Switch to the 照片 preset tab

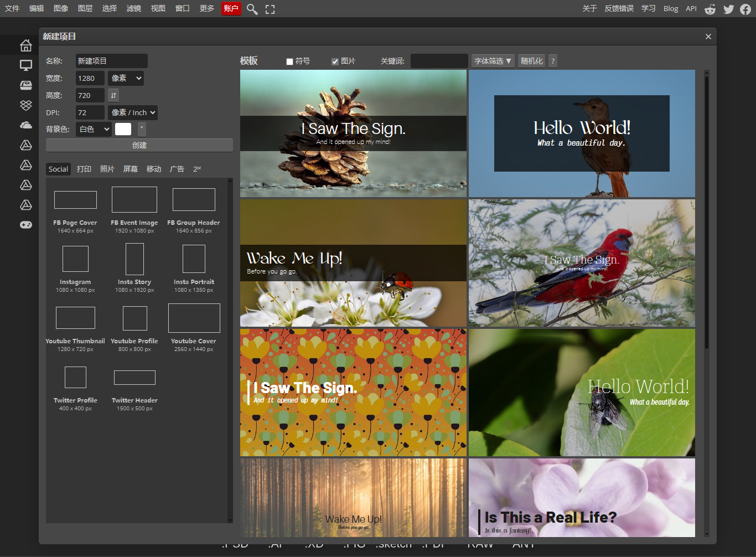click(107, 169)
